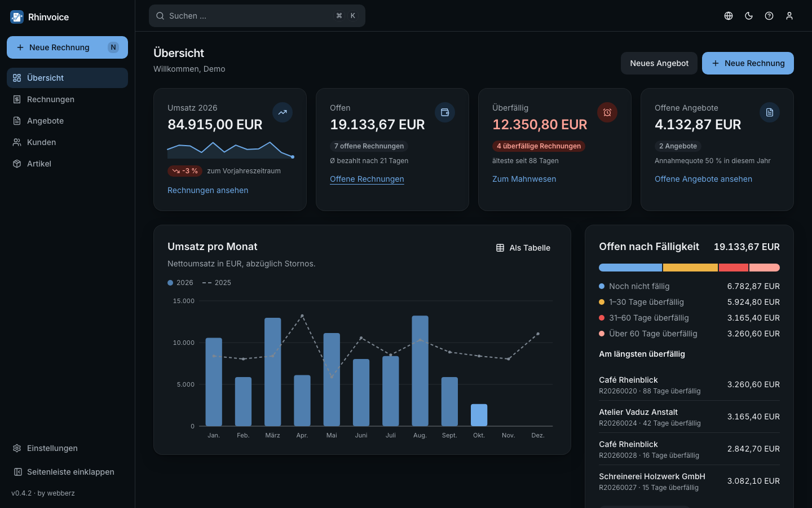This screenshot has width=812, height=508.
Task: Navigate to Kunden in the sidebar
Action: (x=67, y=142)
